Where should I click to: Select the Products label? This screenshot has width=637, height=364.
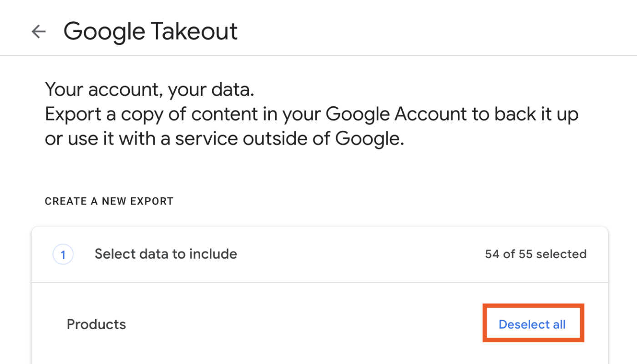(x=96, y=324)
